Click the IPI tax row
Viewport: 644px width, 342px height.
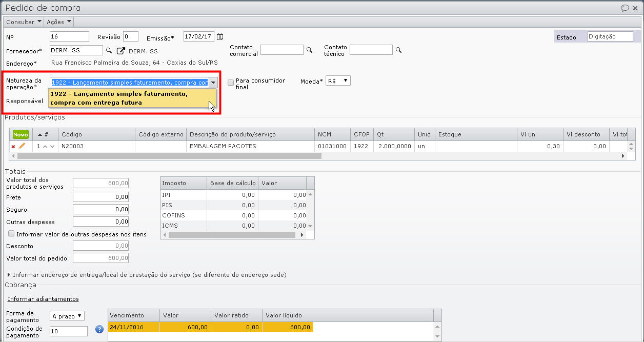pos(233,195)
